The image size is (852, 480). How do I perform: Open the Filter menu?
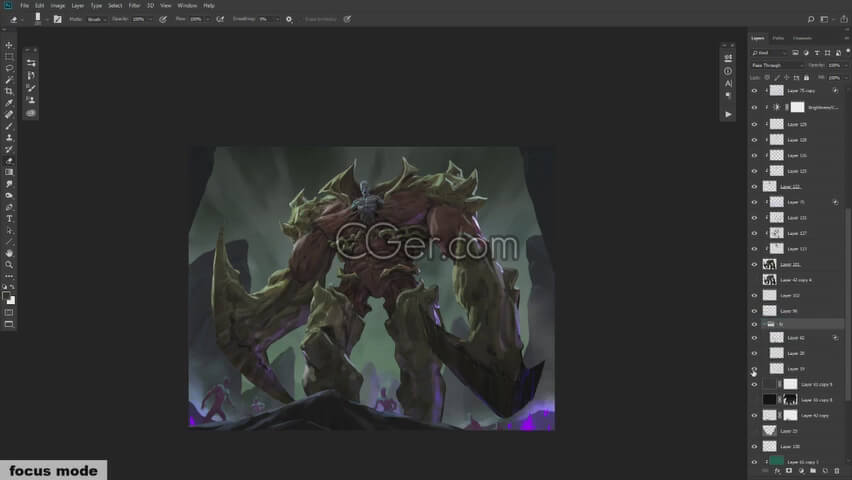134,5
